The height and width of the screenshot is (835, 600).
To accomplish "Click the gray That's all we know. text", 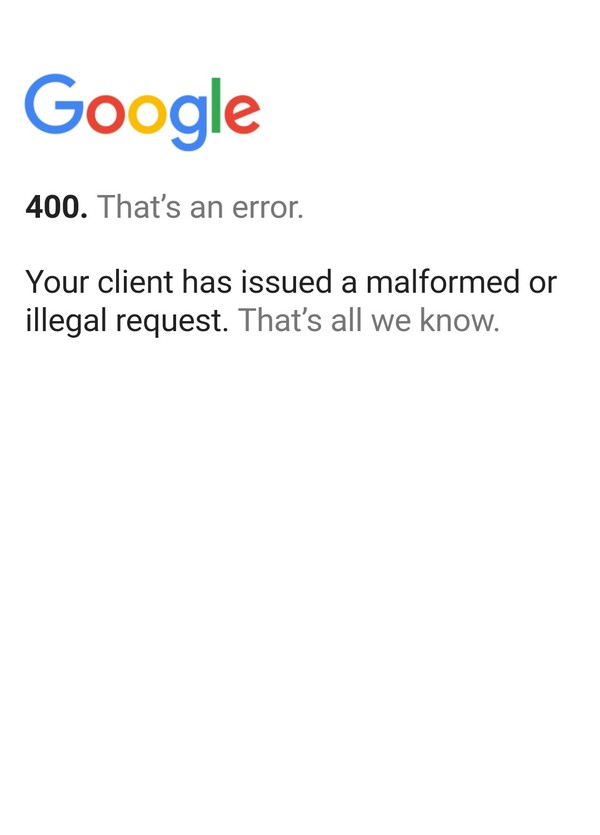I will [x=369, y=321].
